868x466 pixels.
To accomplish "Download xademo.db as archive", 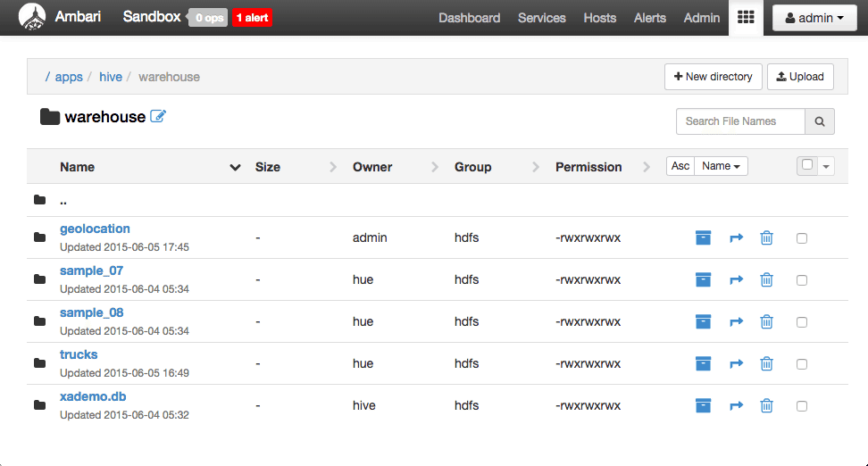I will pos(703,405).
